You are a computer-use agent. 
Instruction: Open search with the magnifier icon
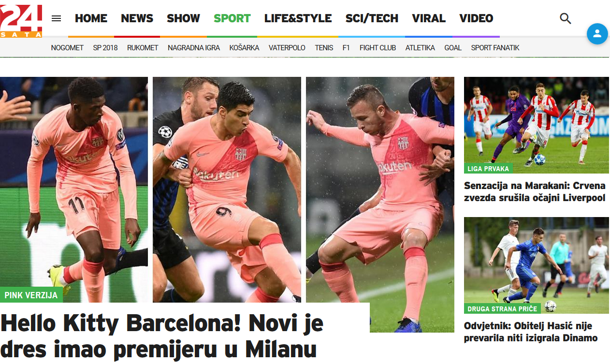565,18
